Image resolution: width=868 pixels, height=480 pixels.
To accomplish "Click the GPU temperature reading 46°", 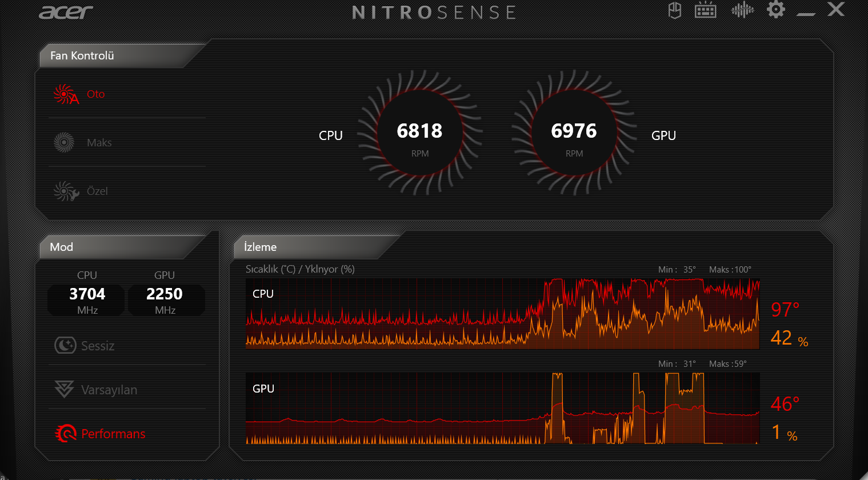I will tap(785, 404).
